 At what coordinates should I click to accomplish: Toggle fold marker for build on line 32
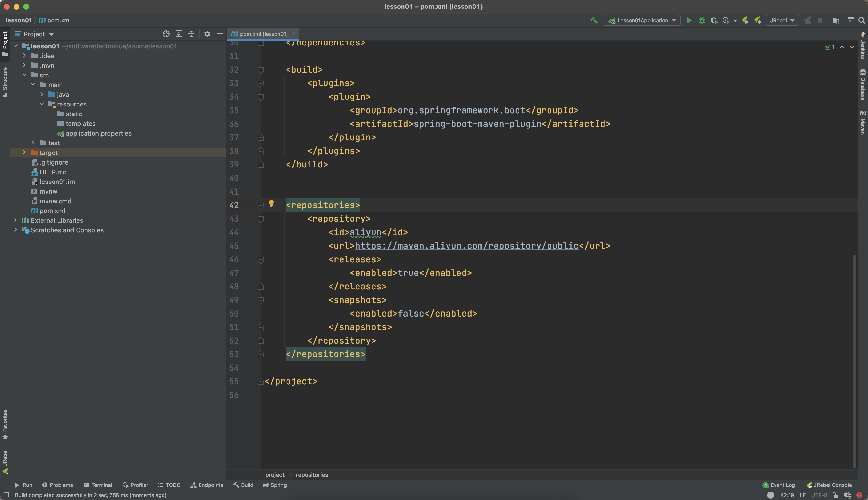[x=261, y=70]
